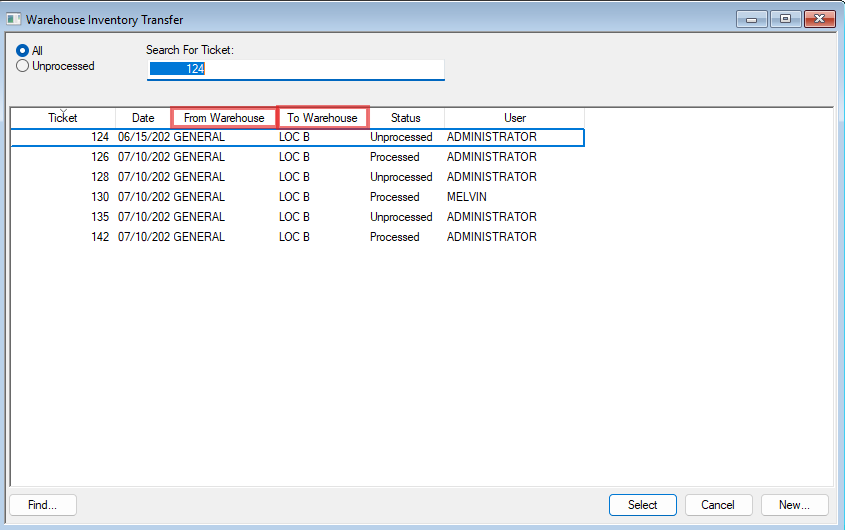The image size is (845, 530).
Task: Click the Select button
Action: pyautogui.click(x=642, y=505)
